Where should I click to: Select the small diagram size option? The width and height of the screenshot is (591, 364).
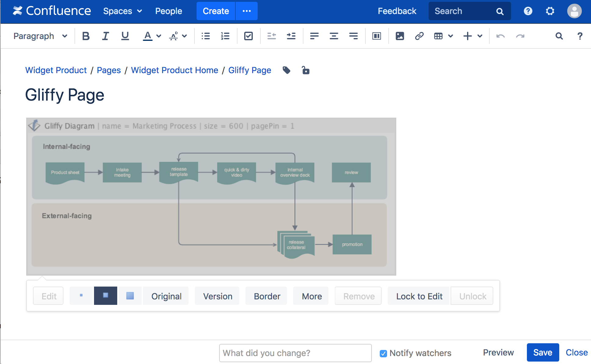81,295
